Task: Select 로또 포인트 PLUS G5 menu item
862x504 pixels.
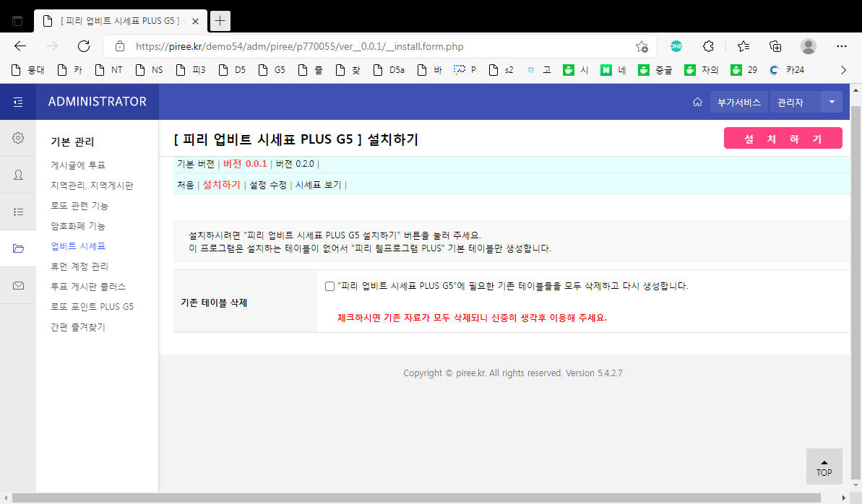Action: pos(92,307)
